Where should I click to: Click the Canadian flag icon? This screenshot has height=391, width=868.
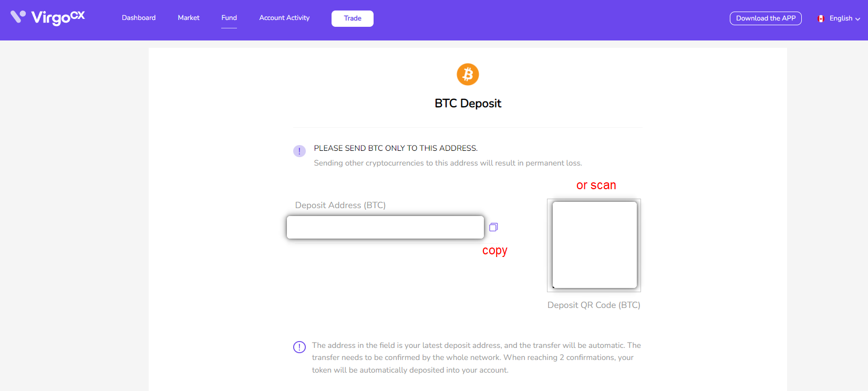[821, 18]
